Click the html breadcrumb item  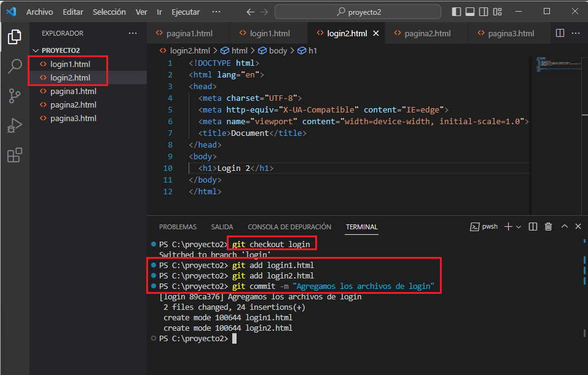[239, 50]
